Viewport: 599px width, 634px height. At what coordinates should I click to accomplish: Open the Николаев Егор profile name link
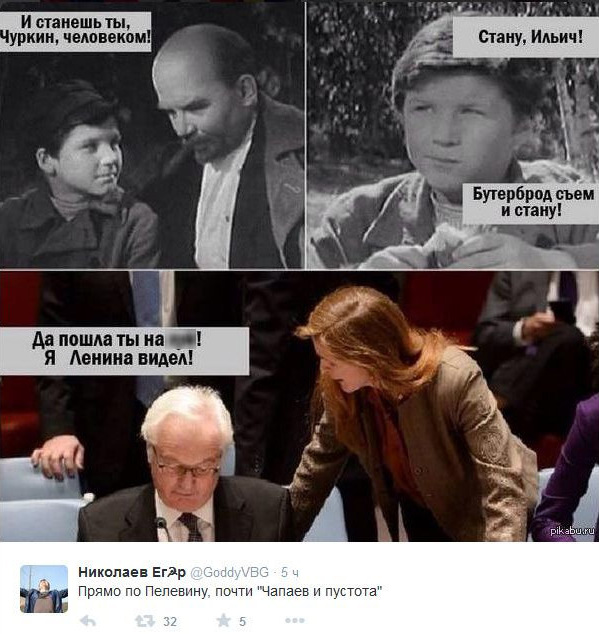132,572
